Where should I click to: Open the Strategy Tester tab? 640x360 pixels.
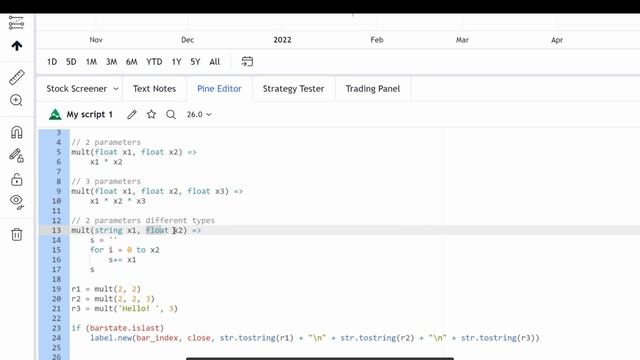(x=293, y=89)
